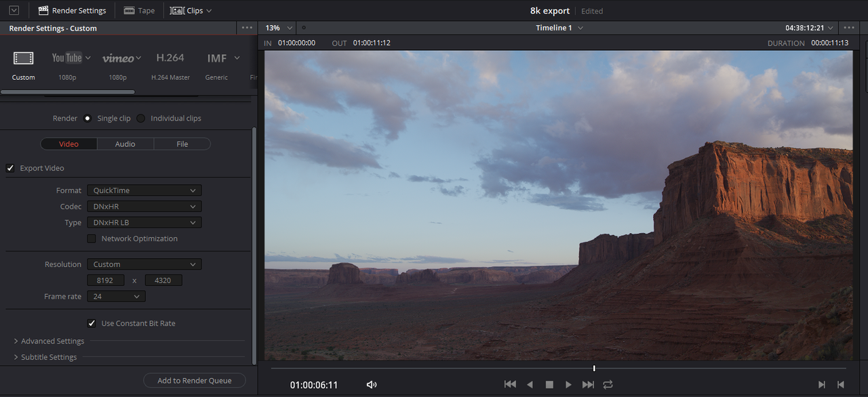Go to previous clip

[x=841, y=384]
